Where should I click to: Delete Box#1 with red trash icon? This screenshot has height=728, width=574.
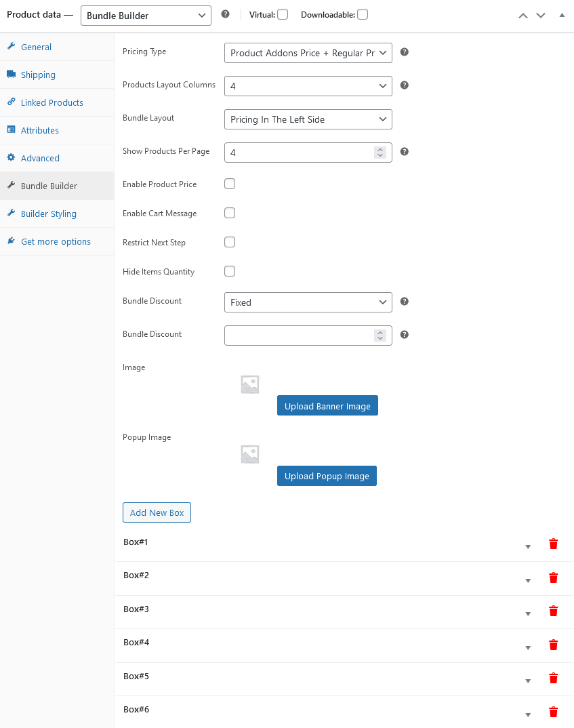(x=553, y=544)
